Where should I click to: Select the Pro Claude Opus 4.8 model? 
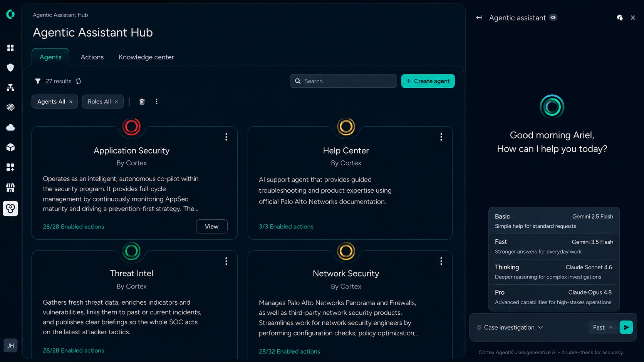coord(554,297)
